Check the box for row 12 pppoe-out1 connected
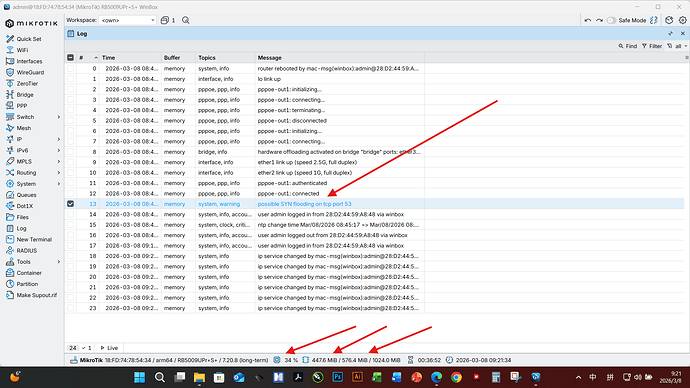 (70, 194)
